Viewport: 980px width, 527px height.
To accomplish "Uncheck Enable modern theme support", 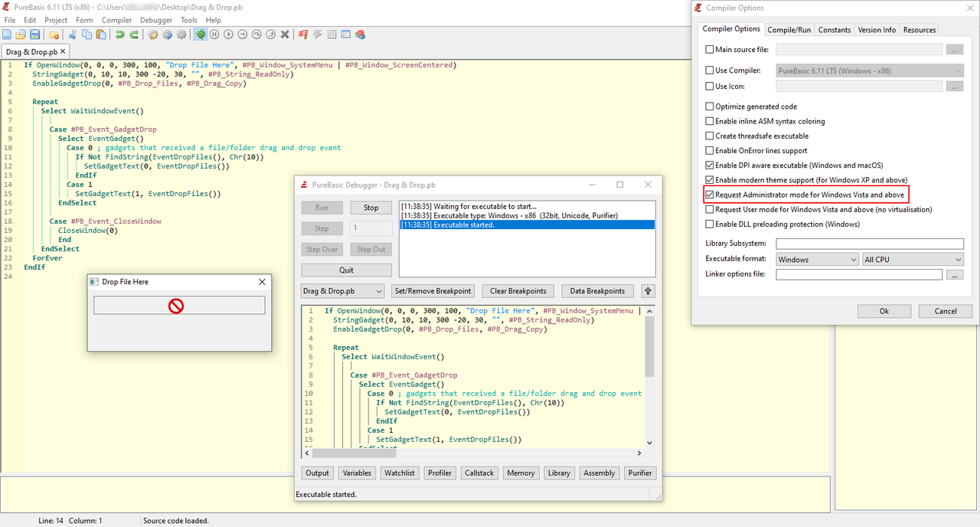I will (x=710, y=180).
